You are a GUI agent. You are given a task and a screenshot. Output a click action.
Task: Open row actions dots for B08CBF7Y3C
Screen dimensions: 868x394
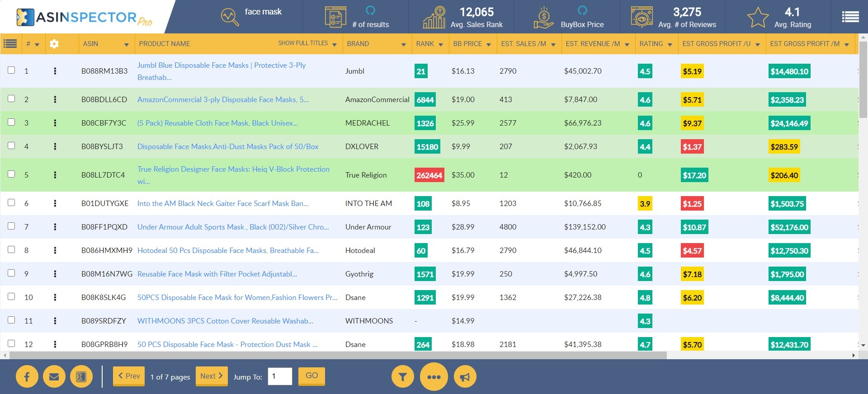coord(55,123)
